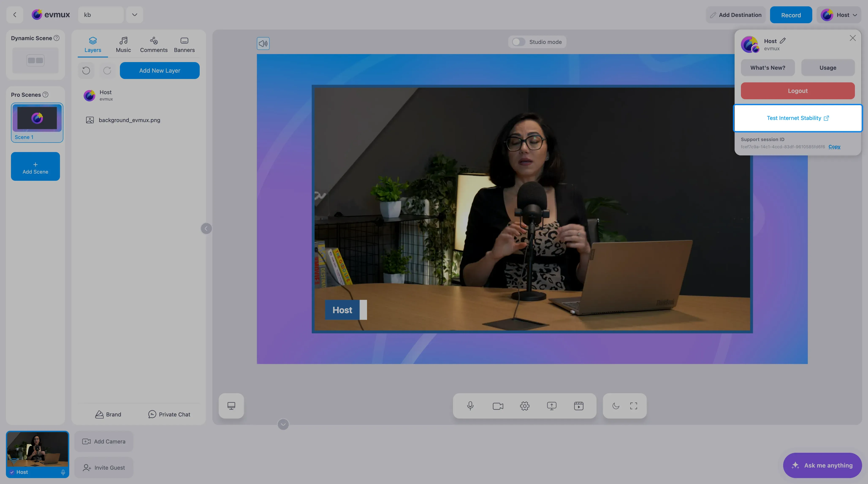
Task: Open the Ask me anything assistant
Action: [x=822, y=465]
